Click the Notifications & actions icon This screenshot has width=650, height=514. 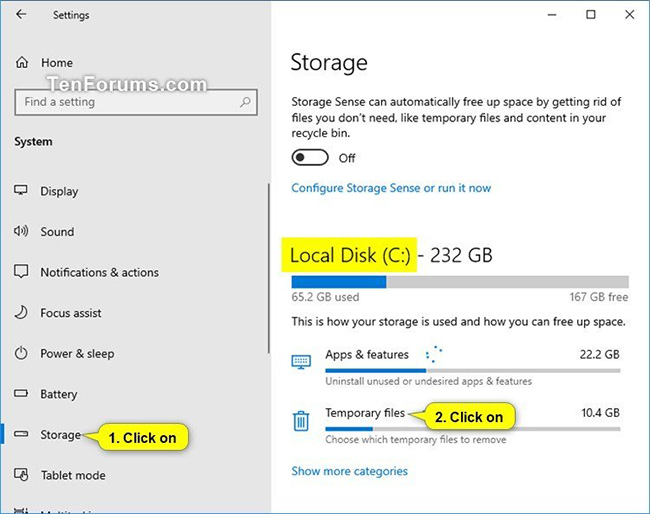(22, 272)
